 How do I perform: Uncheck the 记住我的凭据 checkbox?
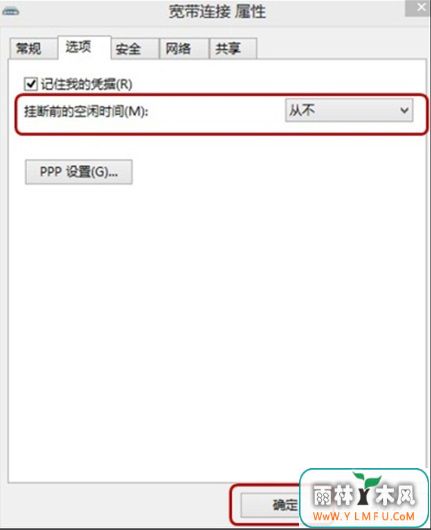click(30, 84)
